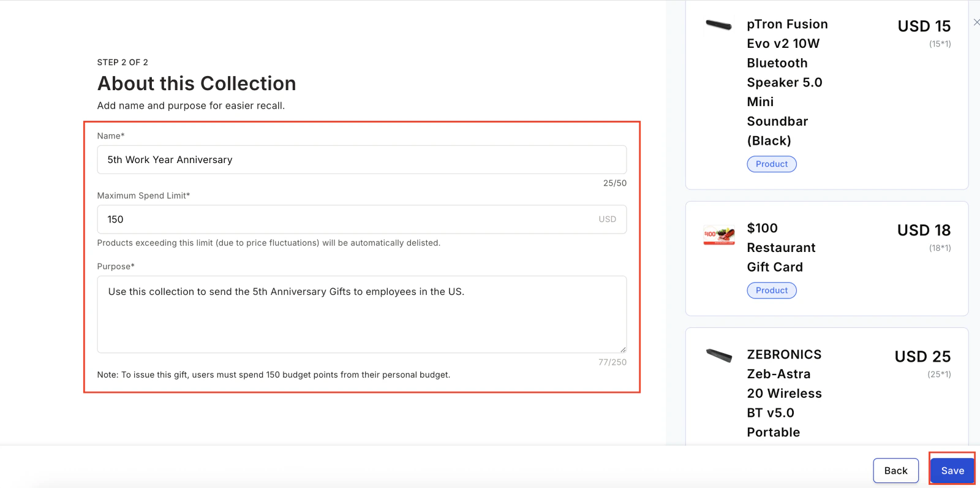The height and width of the screenshot is (488, 980).
Task: Click the textarea resize handle in Purpose
Action: pyautogui.click(x=623, y=349)
